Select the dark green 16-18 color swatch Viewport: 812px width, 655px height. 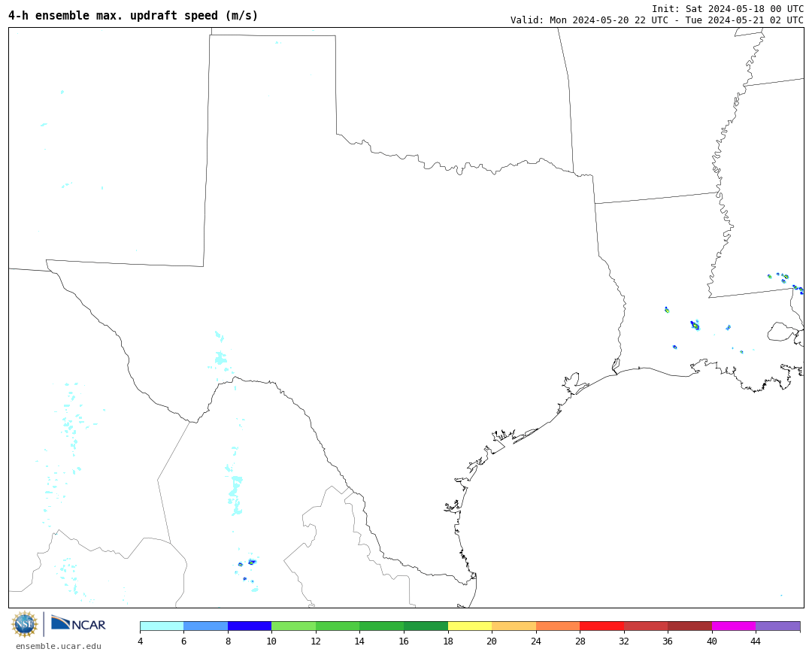pos(426,626)
